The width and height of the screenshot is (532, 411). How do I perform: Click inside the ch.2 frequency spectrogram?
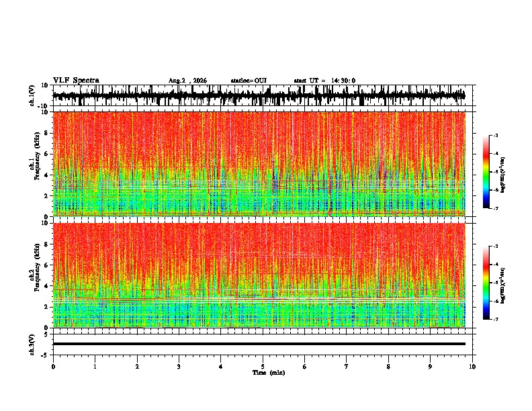[259, 275]
